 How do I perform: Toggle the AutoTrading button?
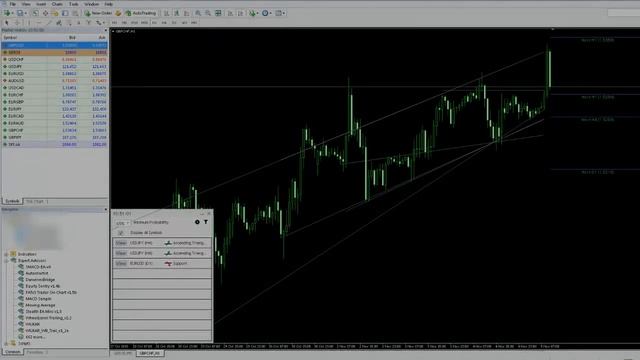point(141,13)
